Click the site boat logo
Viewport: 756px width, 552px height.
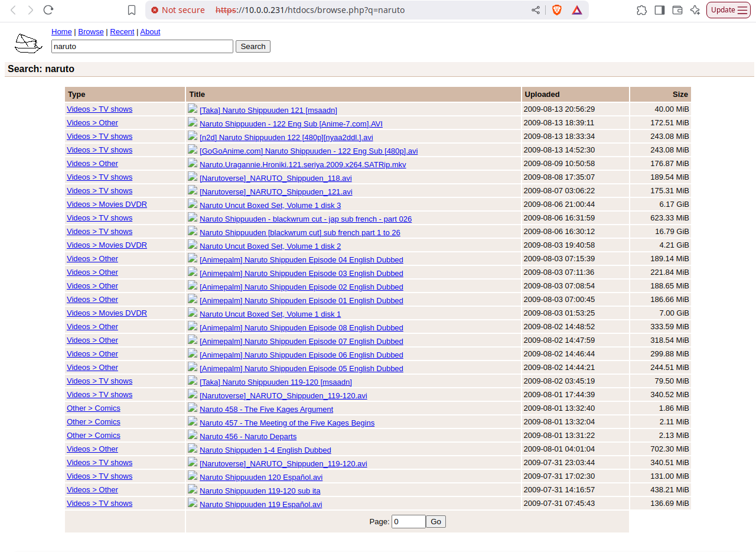(x=28, y=43)
